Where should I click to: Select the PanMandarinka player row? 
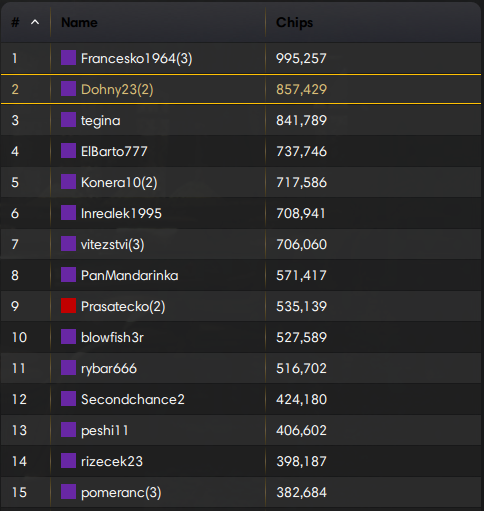[241, 275]
